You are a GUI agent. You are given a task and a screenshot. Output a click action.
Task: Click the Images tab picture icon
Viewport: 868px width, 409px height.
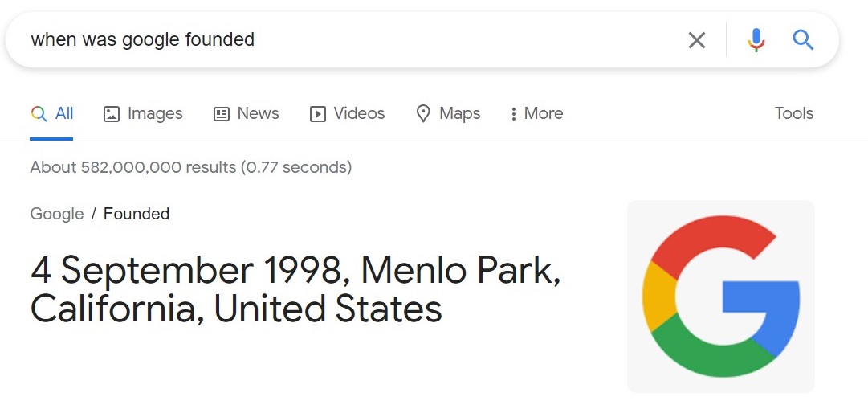112,114
